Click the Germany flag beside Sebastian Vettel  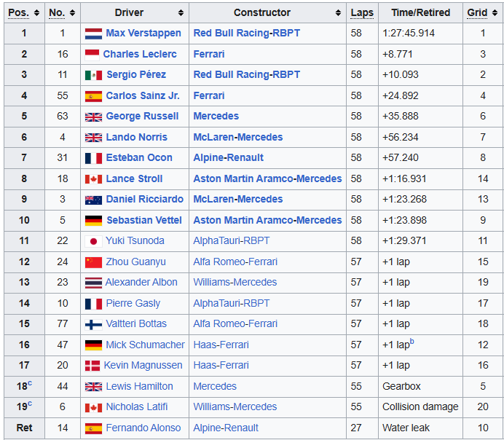pos(93,221)
